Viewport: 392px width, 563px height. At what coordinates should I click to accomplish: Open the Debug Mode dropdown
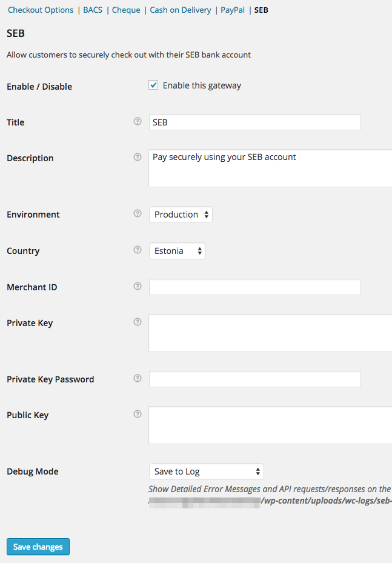(x=206, y=471)
